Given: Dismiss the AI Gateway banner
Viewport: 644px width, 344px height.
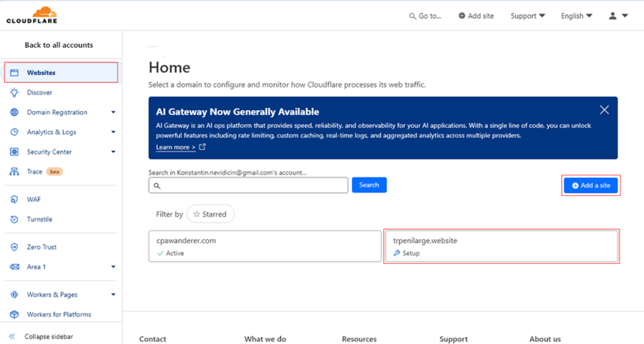Looking at the screenshot, I should (604, 110).
